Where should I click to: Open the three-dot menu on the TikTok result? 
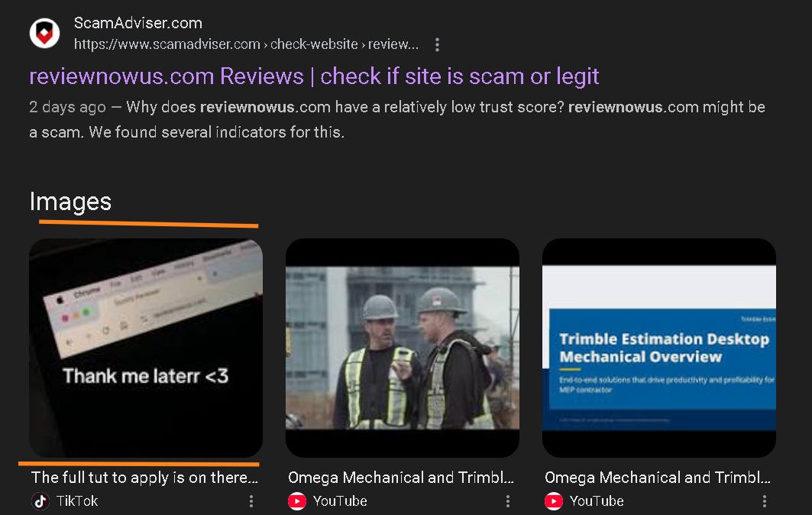click(251, 501)
